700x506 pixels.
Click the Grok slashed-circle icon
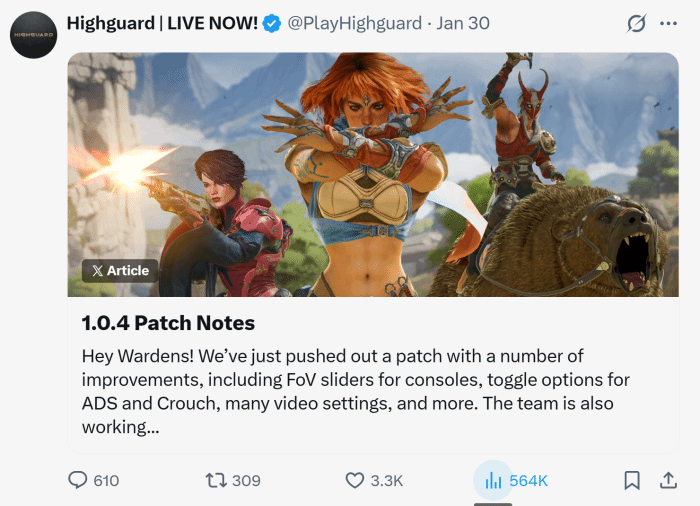[x=636, y=23]
